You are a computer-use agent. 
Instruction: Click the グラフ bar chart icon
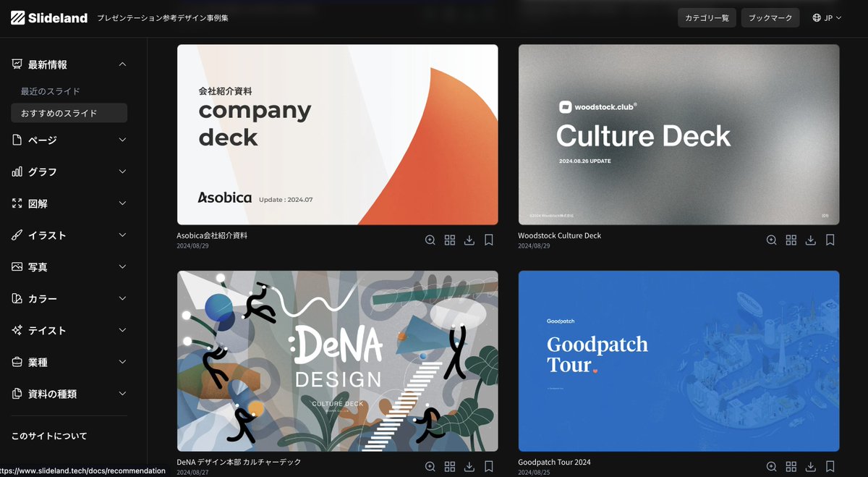(17, 172)
